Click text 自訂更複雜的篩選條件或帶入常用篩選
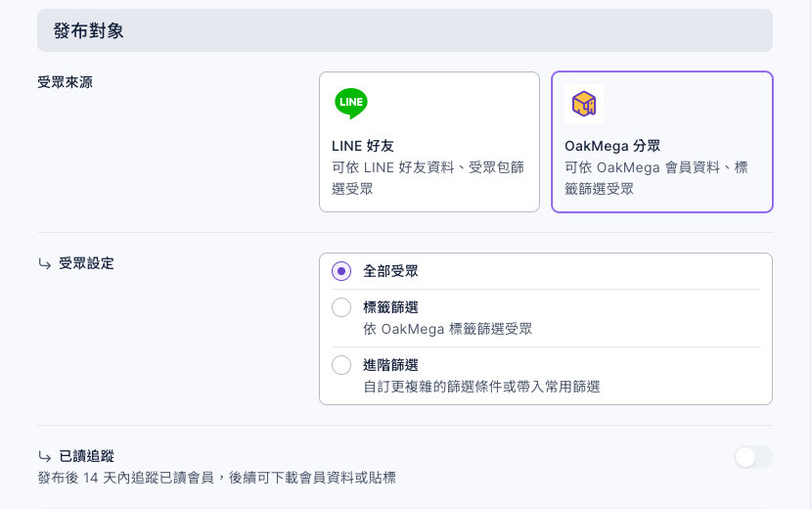This screenshot has width=812, height=509. pyautogui.click(x=481, y=387)
